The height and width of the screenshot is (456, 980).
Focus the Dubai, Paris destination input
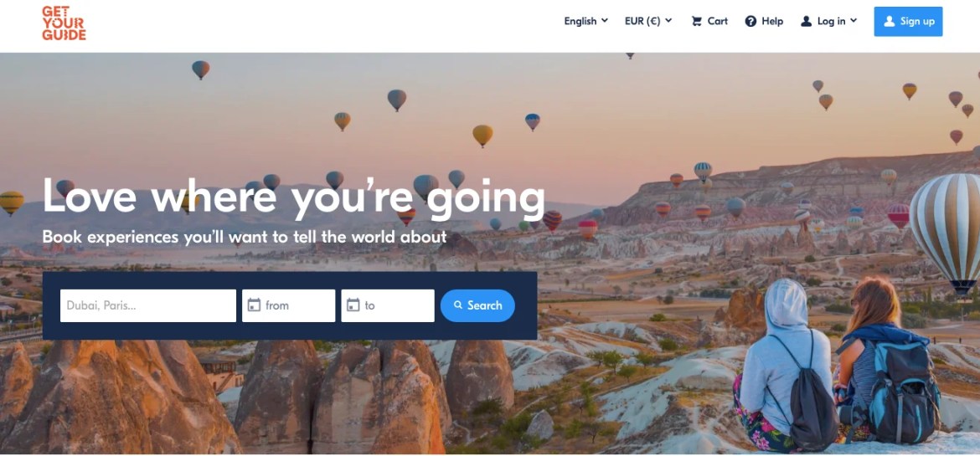tap(148, 305)
